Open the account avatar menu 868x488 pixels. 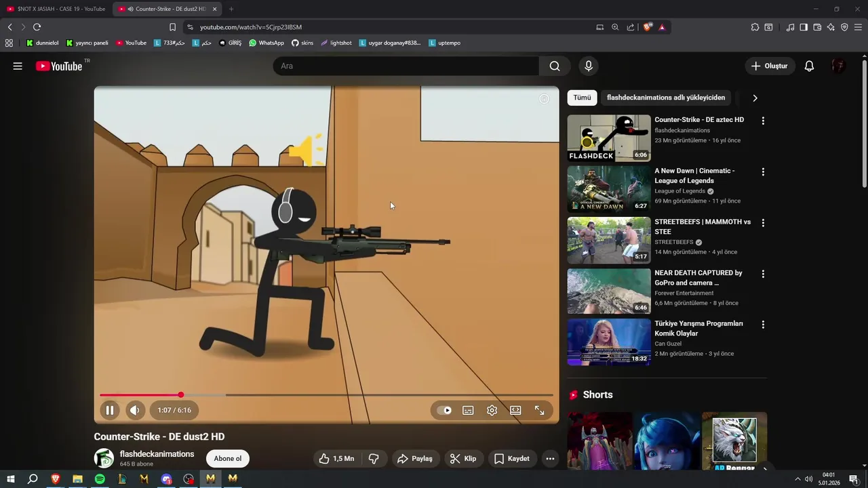coord(838,66)
